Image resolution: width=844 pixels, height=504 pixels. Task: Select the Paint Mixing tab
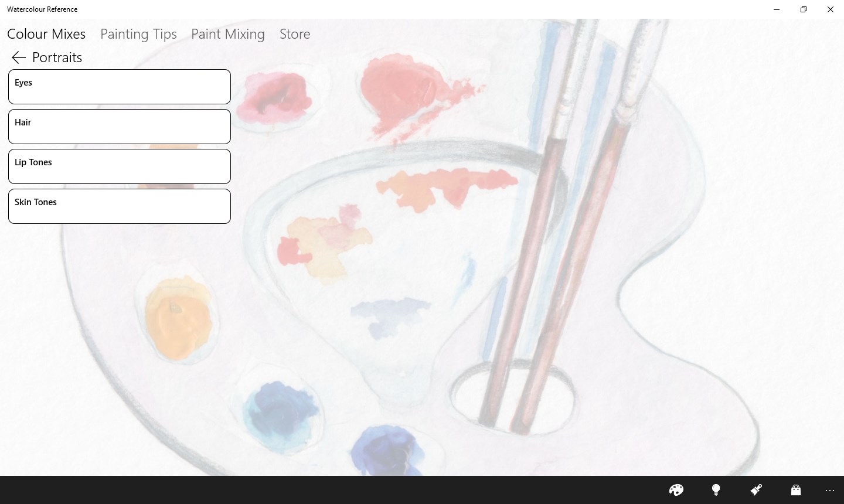(x=228, y=34)
